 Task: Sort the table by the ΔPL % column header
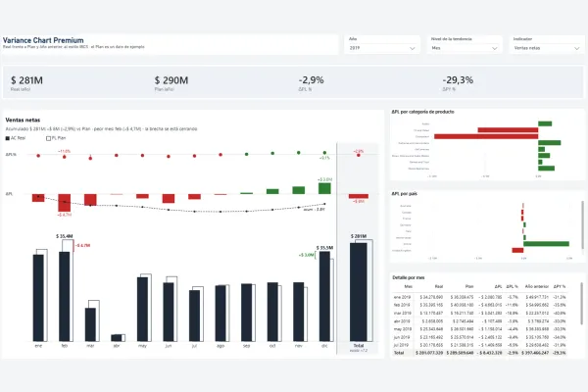[512, 286]
